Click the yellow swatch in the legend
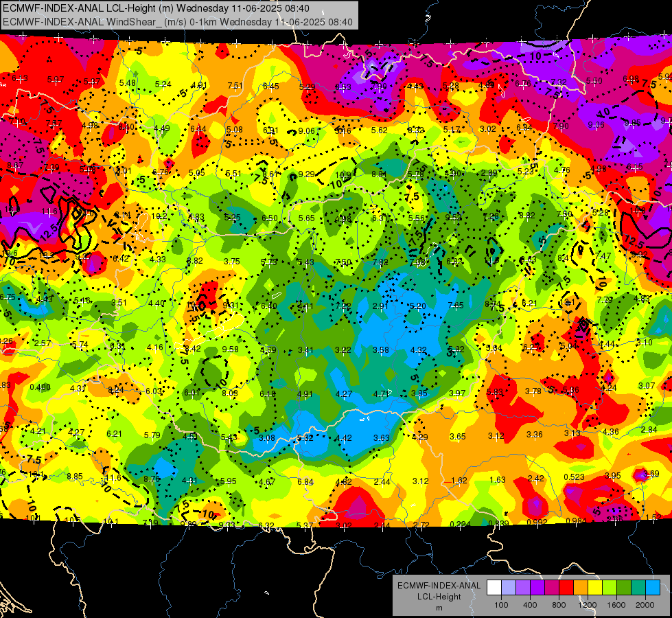 pyautogui.click(x=595, y=587)
